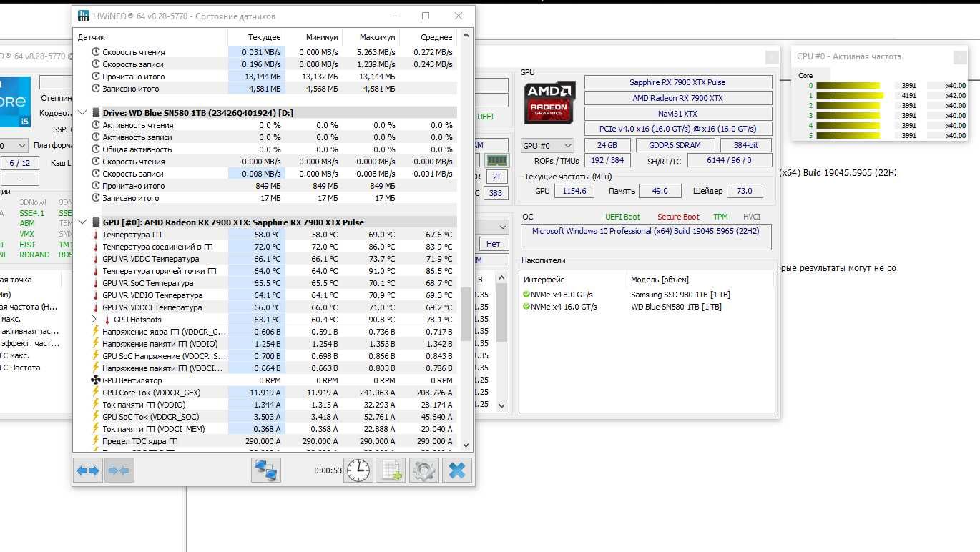
Task: Click the 24 GB memory size field
Action: pos(607,145)
